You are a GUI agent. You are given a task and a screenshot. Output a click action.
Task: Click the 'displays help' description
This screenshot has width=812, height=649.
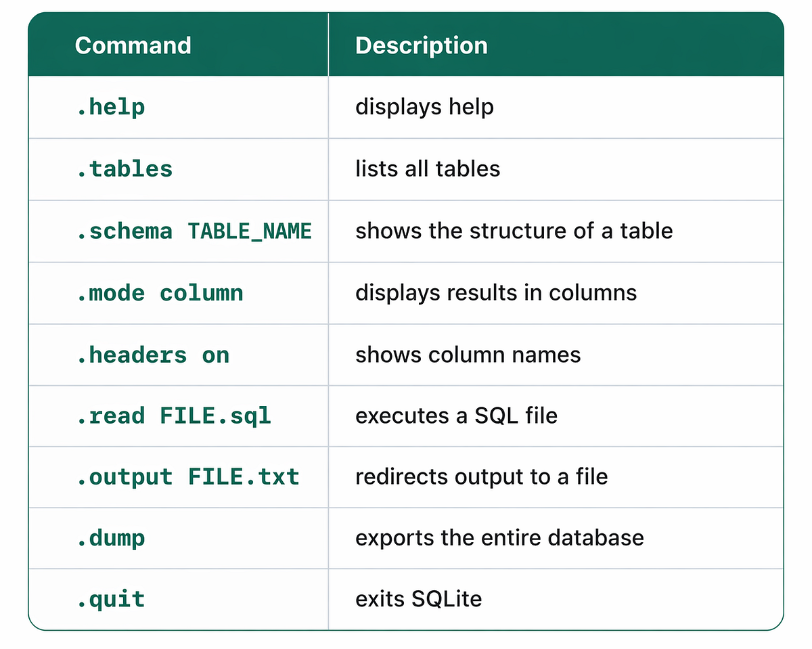pos(424,107)
